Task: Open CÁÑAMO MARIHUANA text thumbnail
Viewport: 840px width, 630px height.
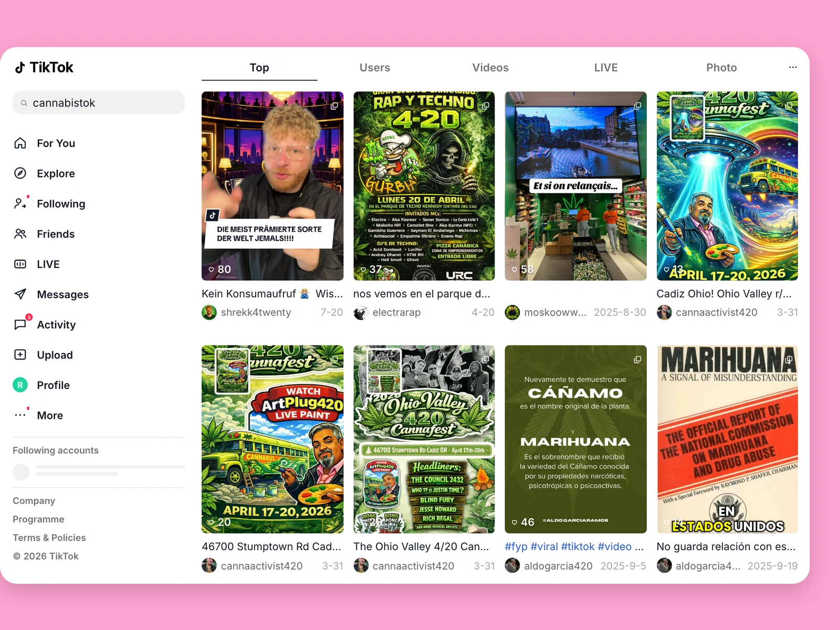Action: [576, 439]
